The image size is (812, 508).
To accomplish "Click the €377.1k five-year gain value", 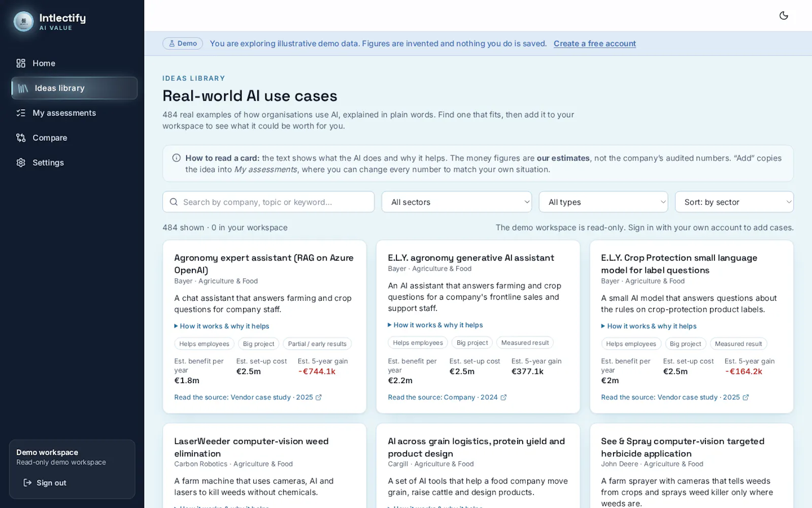I will click(527, 372).
